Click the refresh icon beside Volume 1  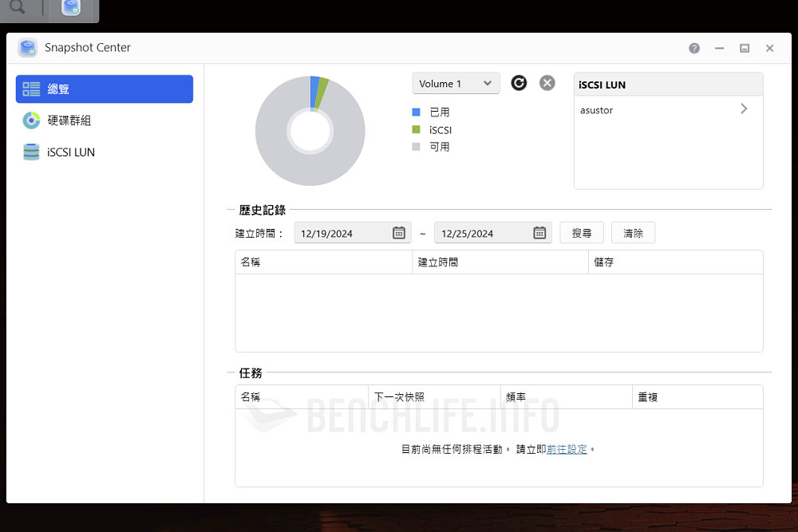tap(519, 83)
